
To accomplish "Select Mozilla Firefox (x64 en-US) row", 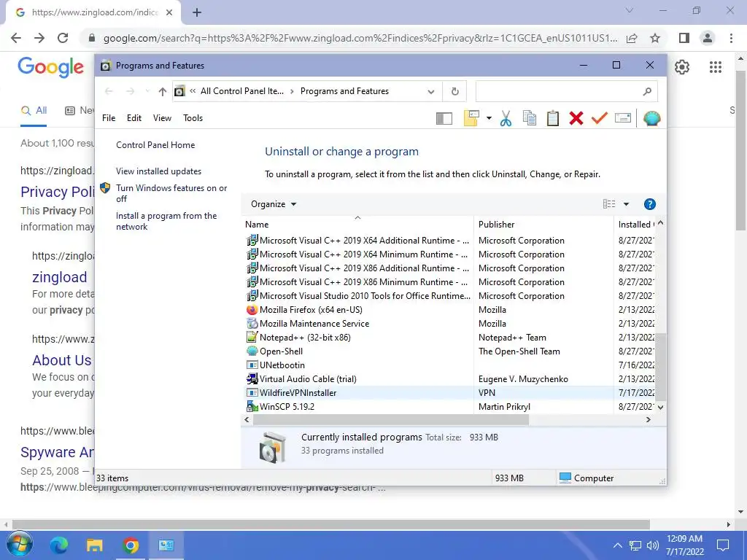I will [449, 310].
